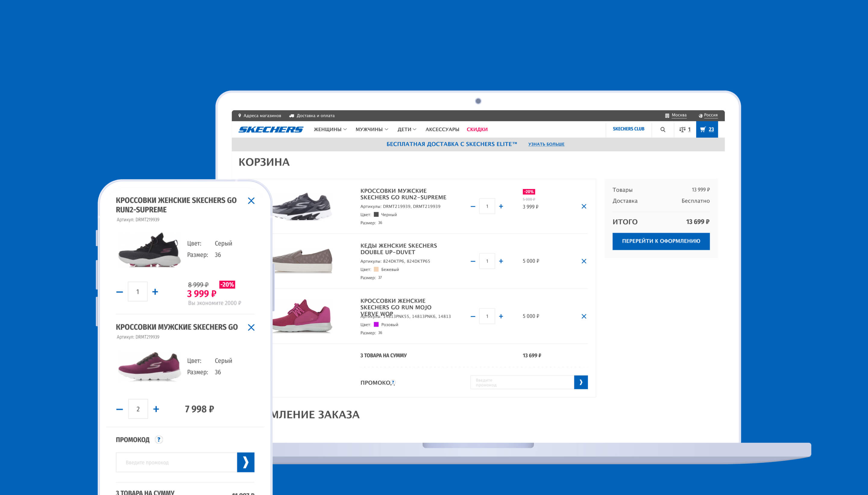Screen dimensions: 868x495
Task: Focus the desktop promo code input field
Action: 522,382
